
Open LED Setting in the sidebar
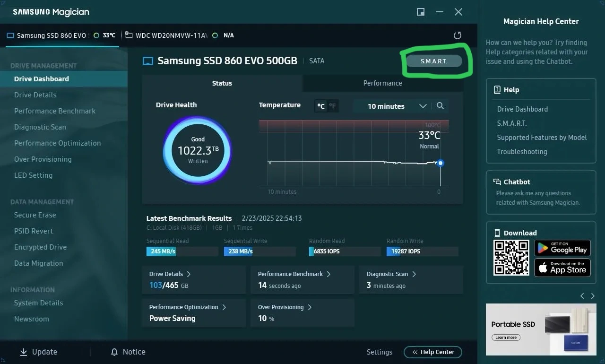point(64,175)
